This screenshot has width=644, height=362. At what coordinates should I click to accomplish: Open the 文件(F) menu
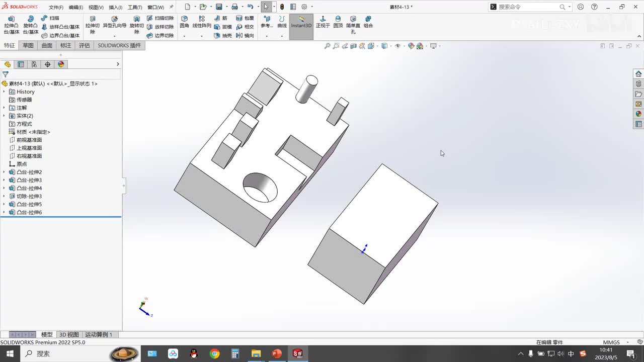56,7
